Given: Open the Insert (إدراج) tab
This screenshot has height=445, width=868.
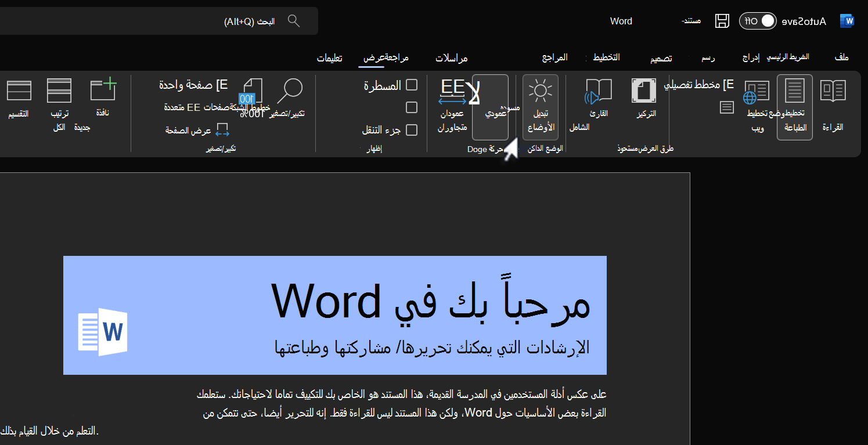Looking at the screenshot, I should click(x=751, y=57).
